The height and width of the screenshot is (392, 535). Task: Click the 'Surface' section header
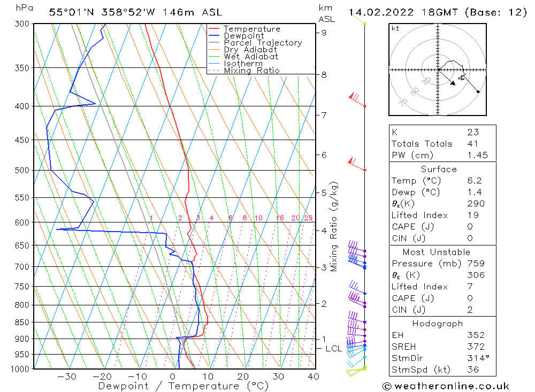[439, 169]
